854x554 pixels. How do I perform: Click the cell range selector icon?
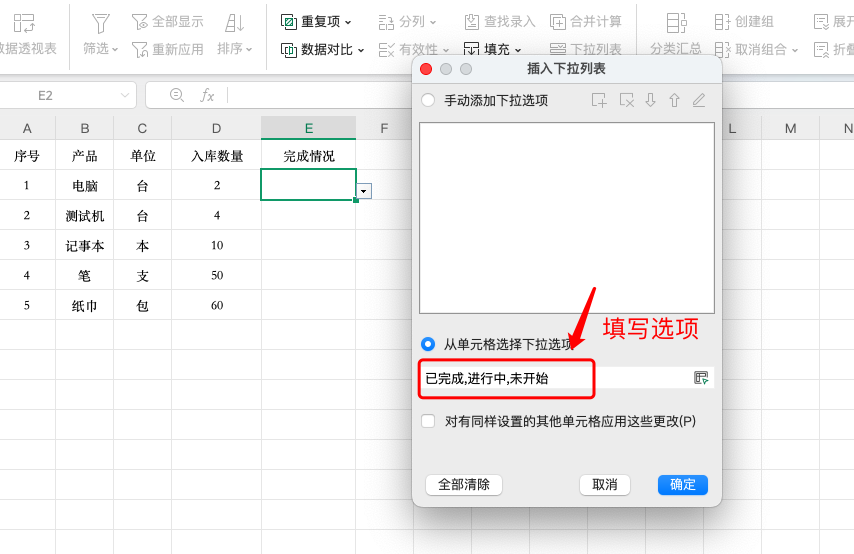(x=701, y=378)
